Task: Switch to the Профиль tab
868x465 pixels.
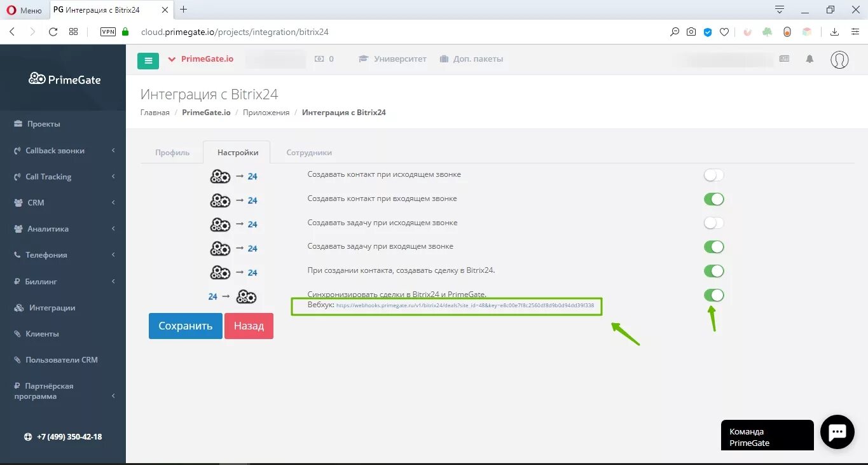Action: tap(172, 153)
